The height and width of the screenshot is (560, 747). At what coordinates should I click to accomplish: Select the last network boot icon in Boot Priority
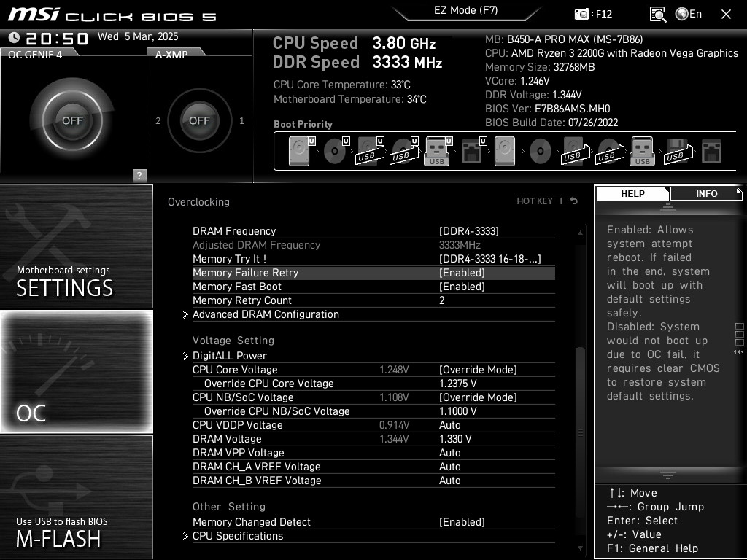pyautogui.click(x=711, y=151)
